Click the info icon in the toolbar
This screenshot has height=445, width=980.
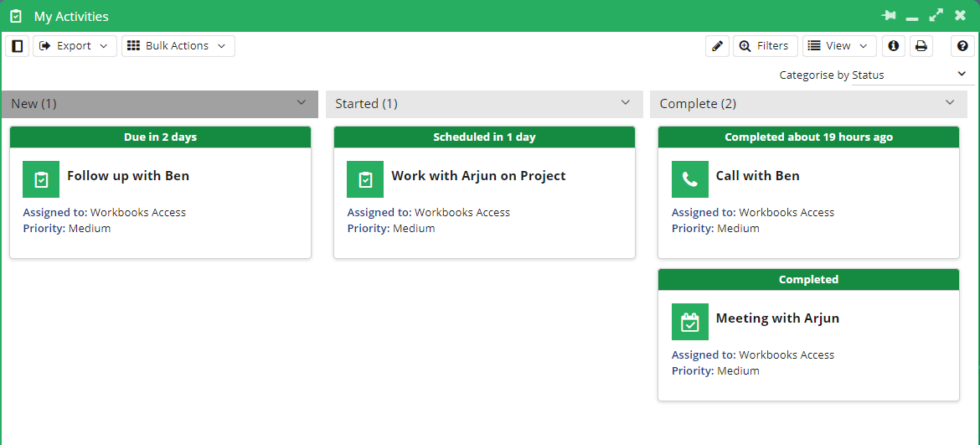(x=894, y=45)
